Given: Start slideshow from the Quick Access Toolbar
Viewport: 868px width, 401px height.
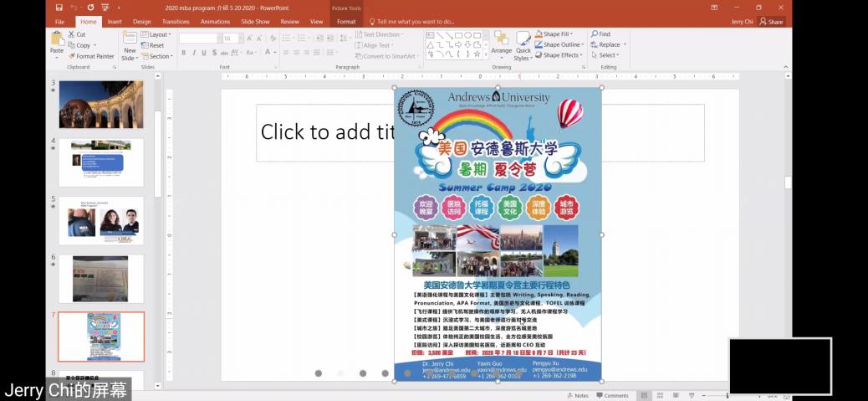Looking at the screenshot, I should pos(104,8).
